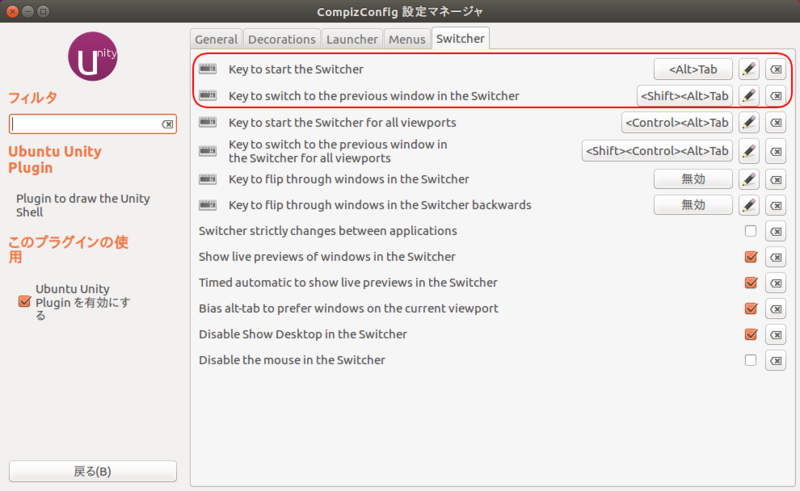800x491 pixels.
Task: Reset the <Shift><Alt>Tab binding to default
Action: click(776, 95)
